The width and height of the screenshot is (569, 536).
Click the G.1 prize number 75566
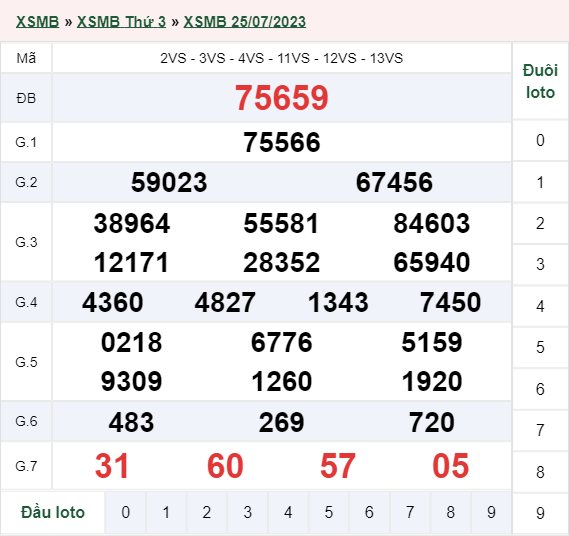282,142
